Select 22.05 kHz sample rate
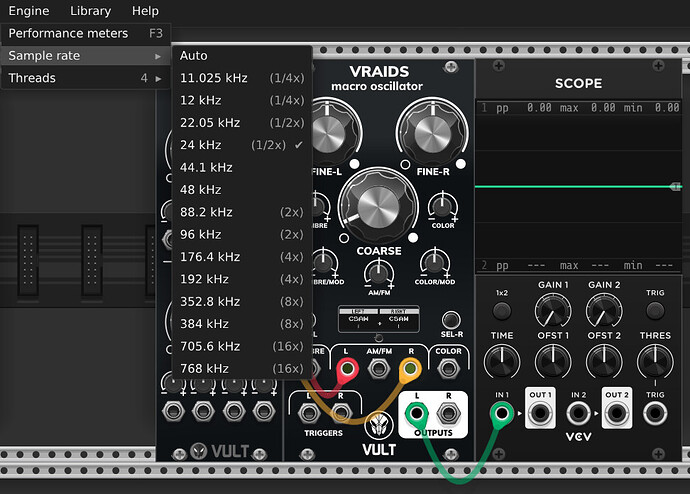Screen dimensions: 690x494 tap(242, 123)
